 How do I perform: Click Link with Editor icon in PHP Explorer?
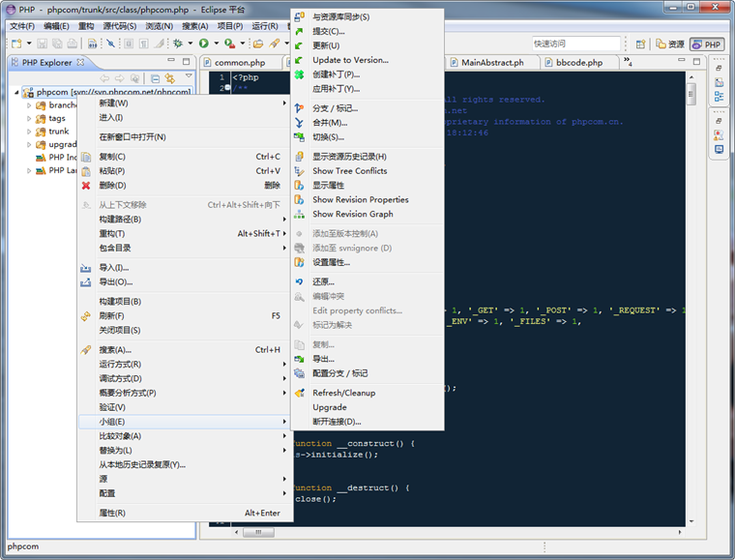170,78
